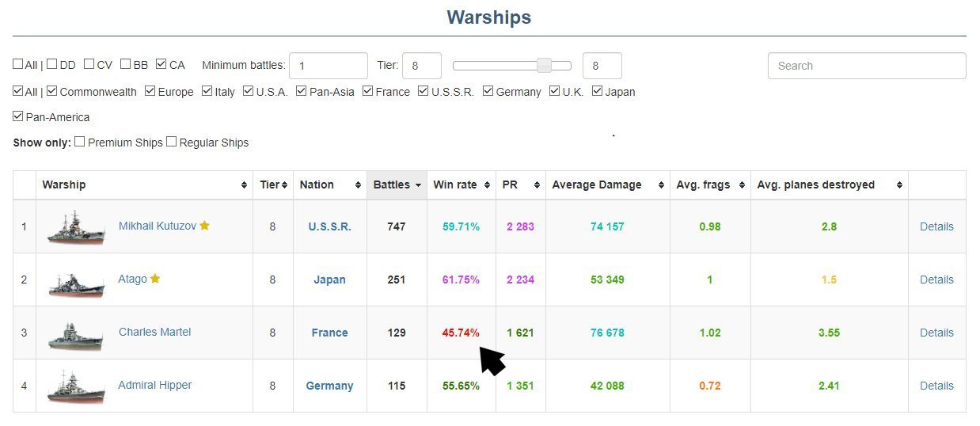Sort by Win rate column

pos(461,185)
